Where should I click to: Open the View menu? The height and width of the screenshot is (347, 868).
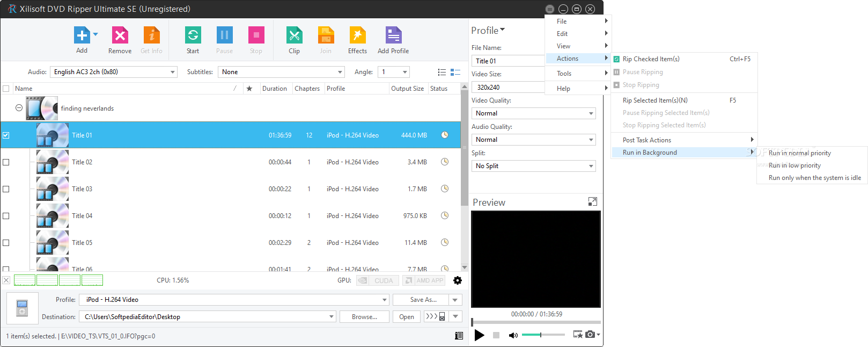(x=578, y=46)
